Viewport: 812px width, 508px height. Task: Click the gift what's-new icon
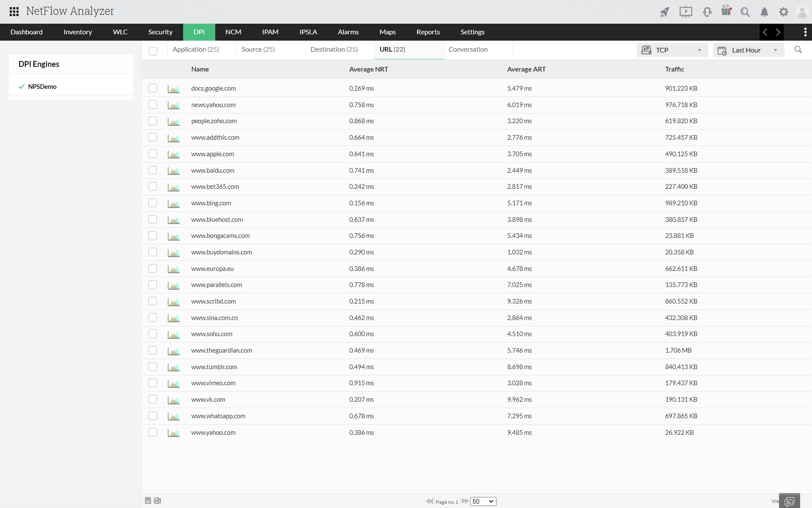726,11
